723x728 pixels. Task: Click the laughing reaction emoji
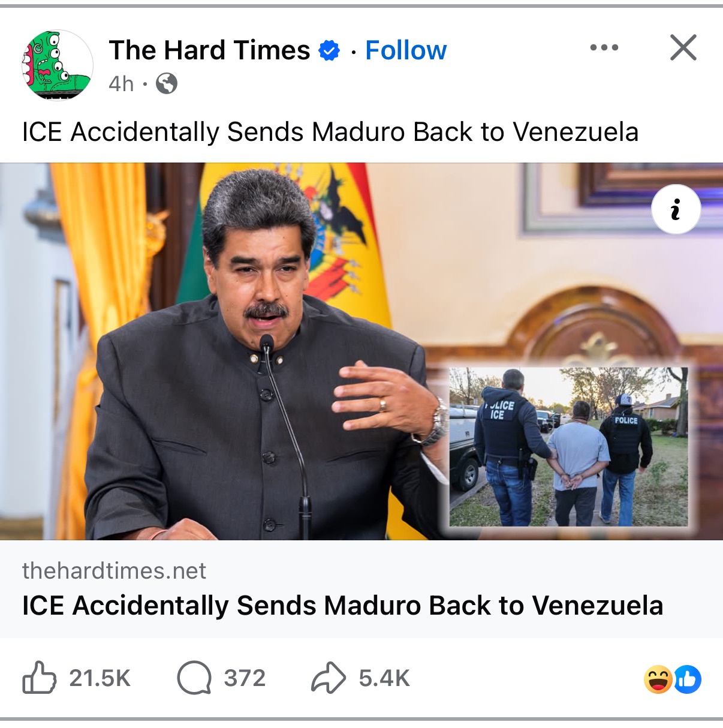coord(658,679)
